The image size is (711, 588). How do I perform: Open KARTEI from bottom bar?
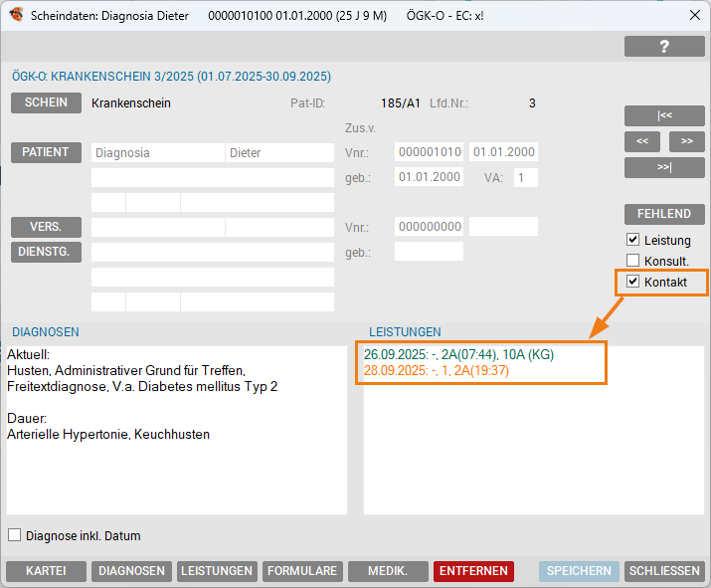coord(46,571)
